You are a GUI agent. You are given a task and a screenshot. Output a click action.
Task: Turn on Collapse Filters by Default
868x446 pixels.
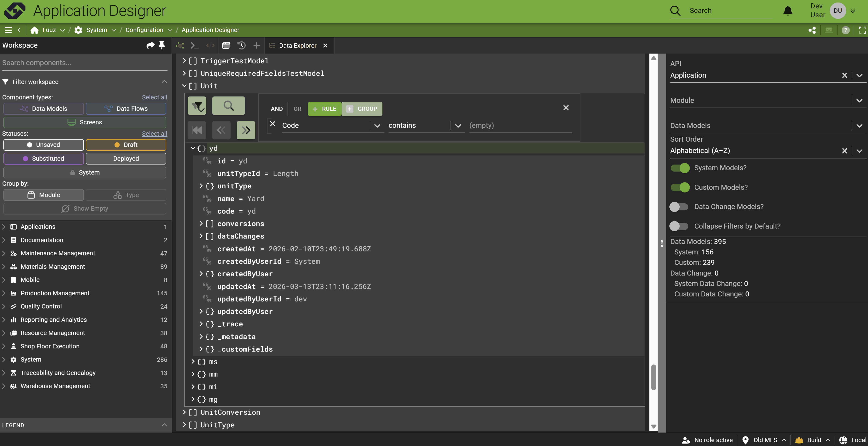point(679,226)
